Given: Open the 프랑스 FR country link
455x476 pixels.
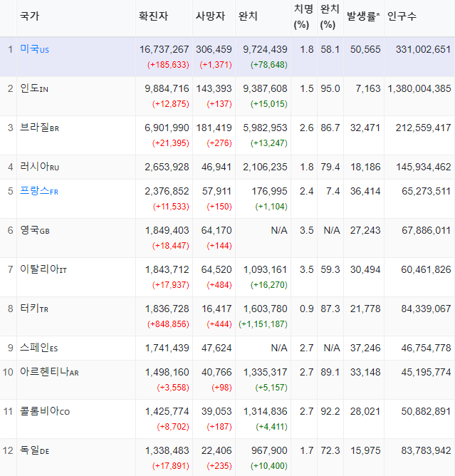Looking at the screenshot, I should pyautogui.click(x=39, y=191).
